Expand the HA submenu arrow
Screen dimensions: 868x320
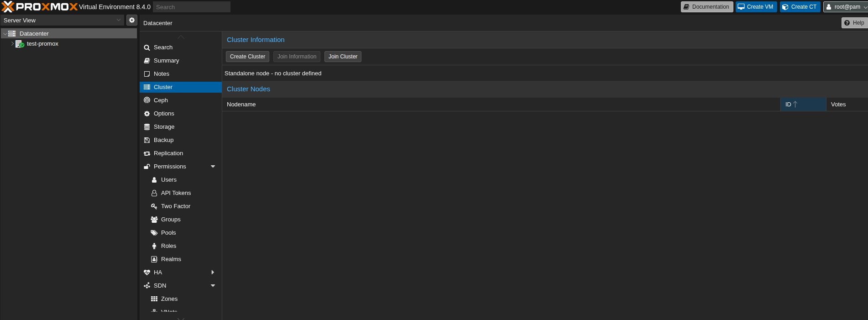213,273
